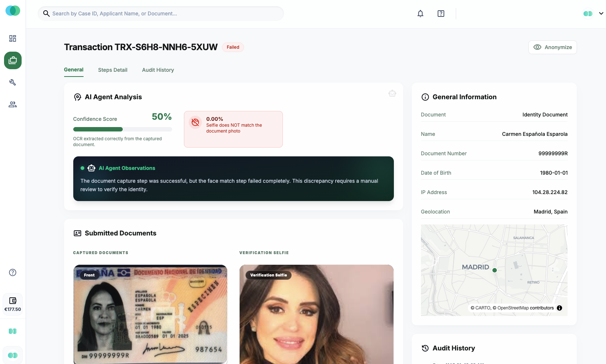Viewport: 606px width, 364px height.
Task: Click the AI Agent Observations bot icon
Action: coord(91,168)
